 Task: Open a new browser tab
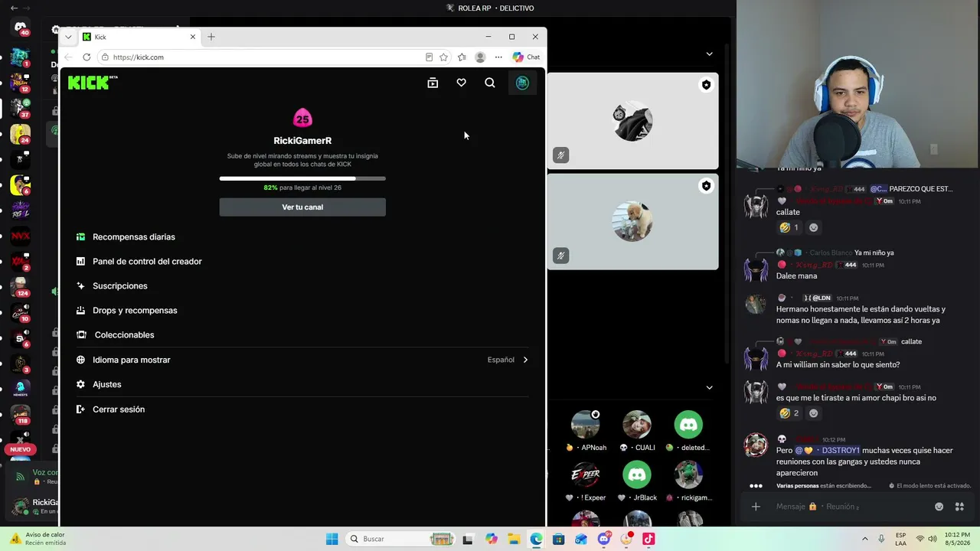211,37
